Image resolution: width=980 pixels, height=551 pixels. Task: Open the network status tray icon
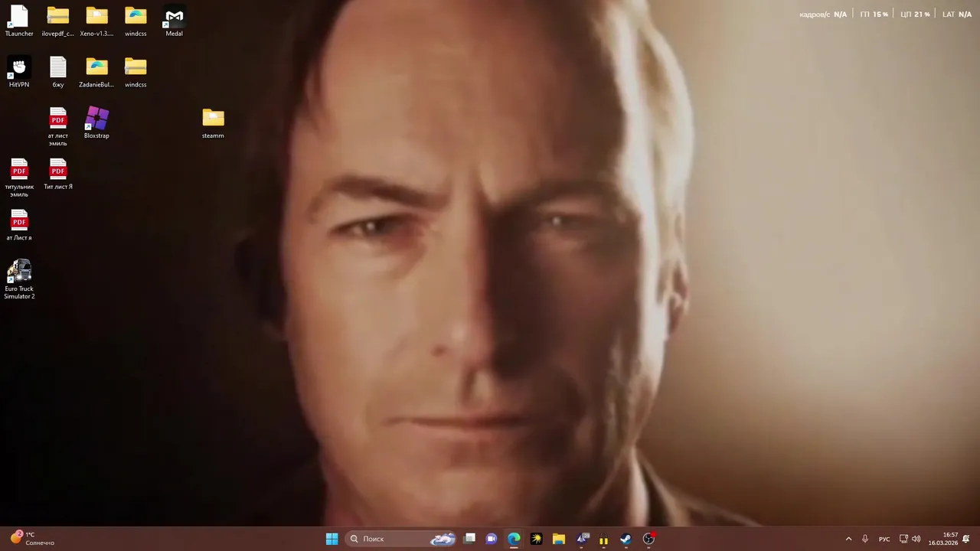pos(903,539)
